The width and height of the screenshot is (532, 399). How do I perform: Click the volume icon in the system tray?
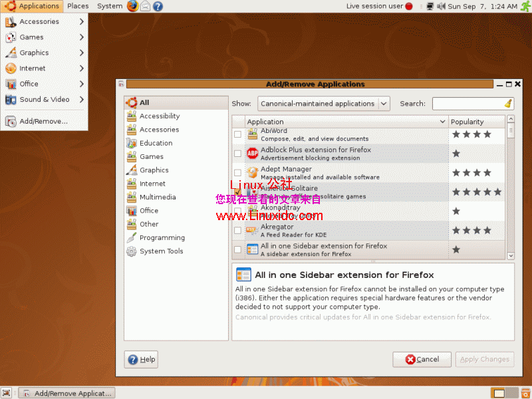(x=441, y=6)
